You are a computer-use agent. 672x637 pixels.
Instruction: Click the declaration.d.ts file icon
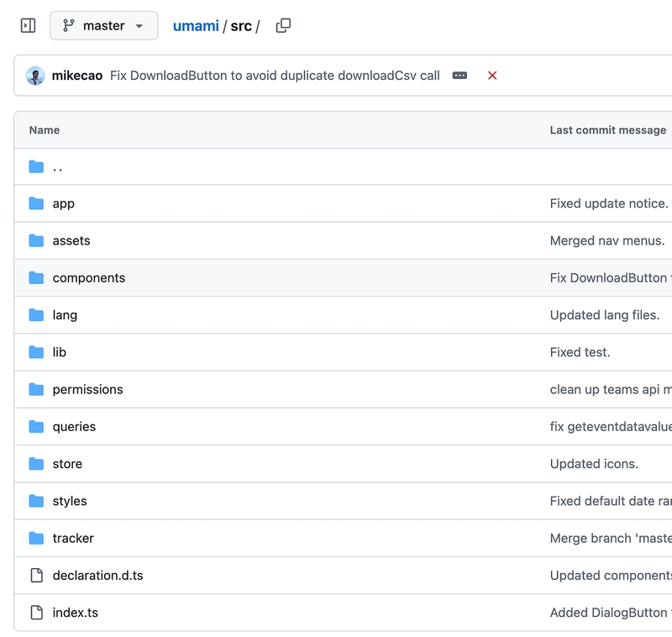point(36,576)
